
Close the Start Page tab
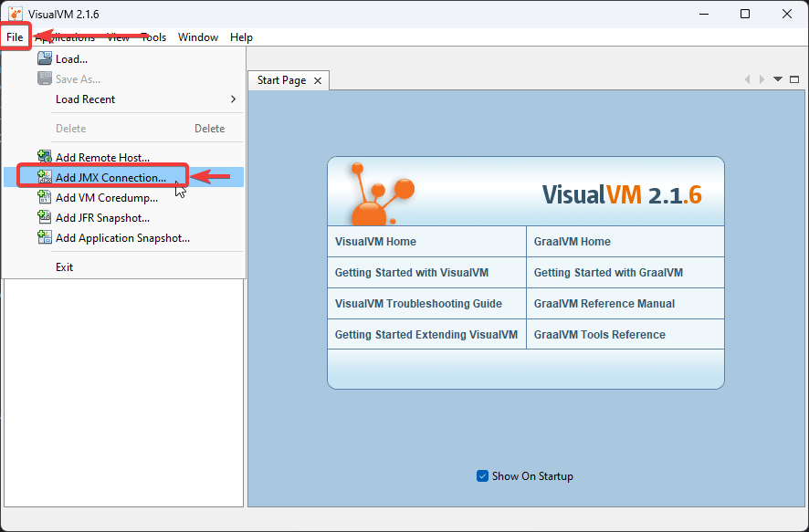click(x=317, y=79)
